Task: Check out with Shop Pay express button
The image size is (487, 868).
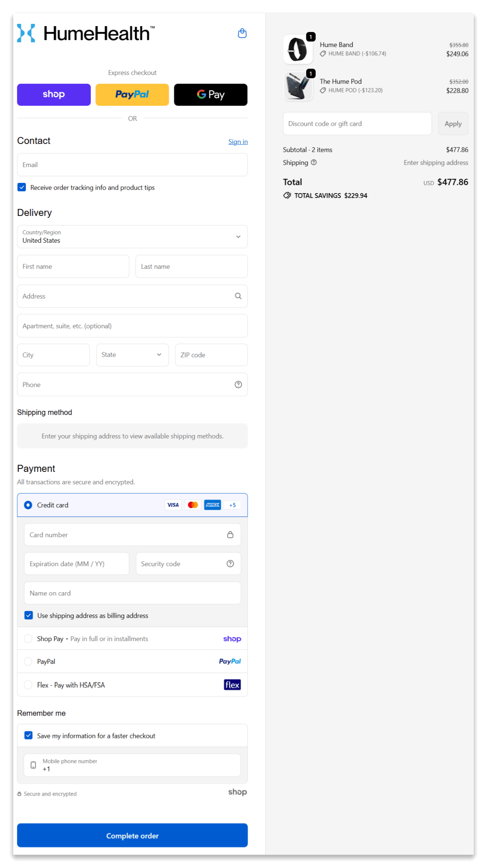Action: pyautogui.click(x=54, y=95)
